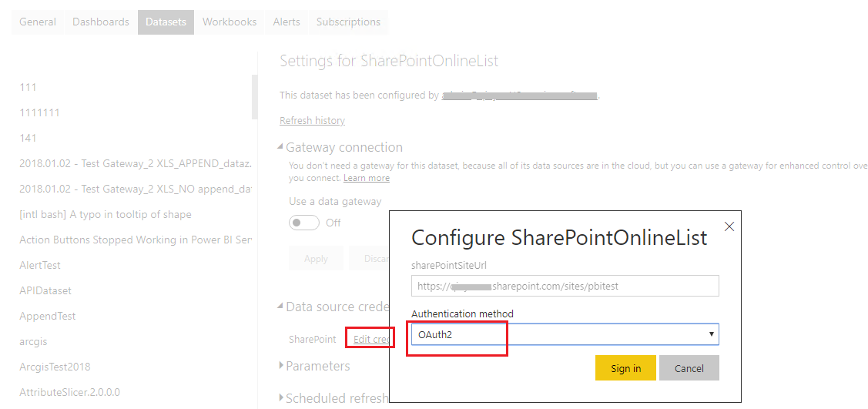Open the Refresh history link
This screenshot has height=409, width=868.
[x=312, y=121]
